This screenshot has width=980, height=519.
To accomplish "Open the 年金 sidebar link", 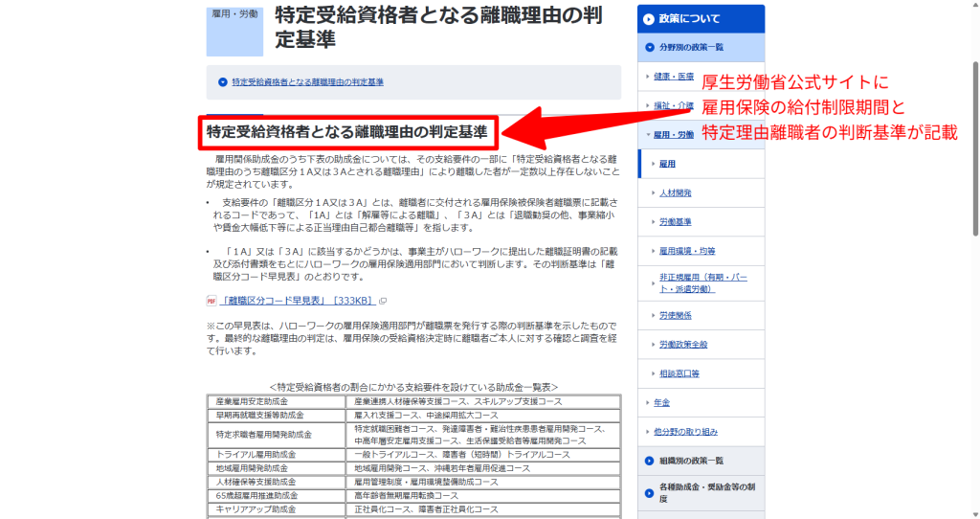I will [661, 403].
